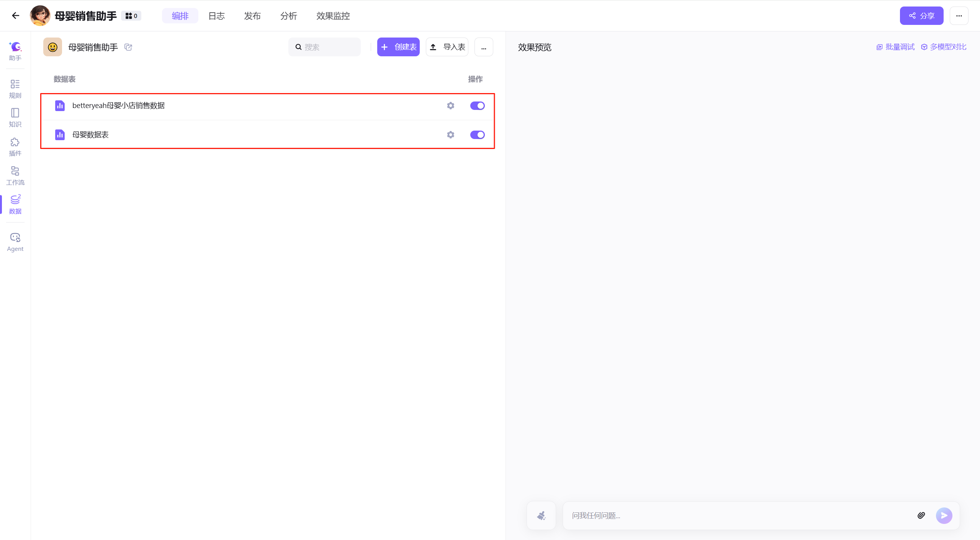Image resolution: width=980 pixels, height=540 pixels.
Task: Switch to the 效果监控 tab
Action: click(x=333, y=16)
